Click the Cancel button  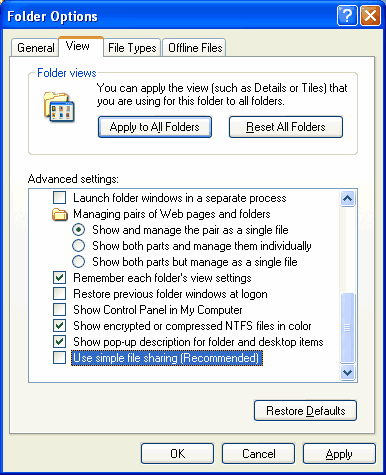(258, 454)
